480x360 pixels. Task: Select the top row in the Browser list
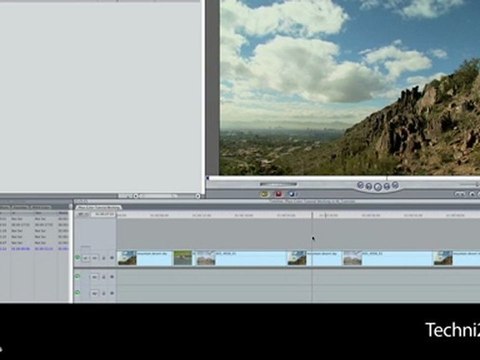34,219
